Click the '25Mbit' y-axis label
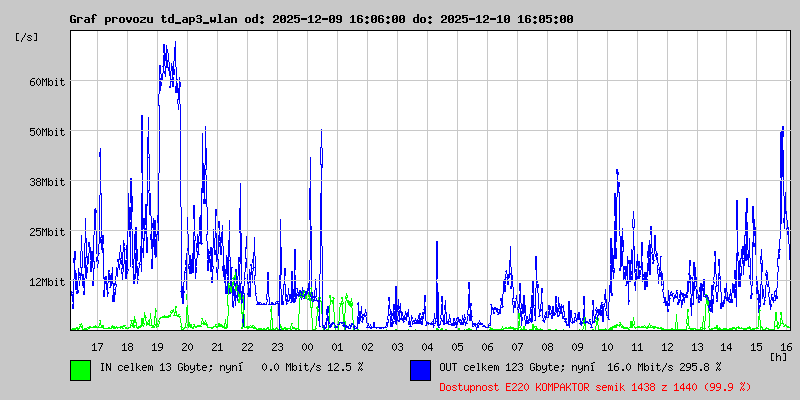The image size is (800, 400). point(47,232)
